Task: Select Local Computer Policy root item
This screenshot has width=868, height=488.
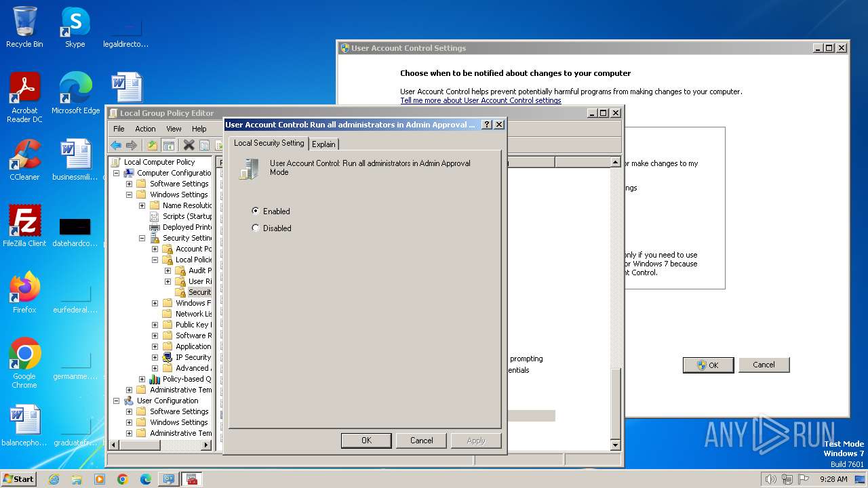Action: (159, 162)
